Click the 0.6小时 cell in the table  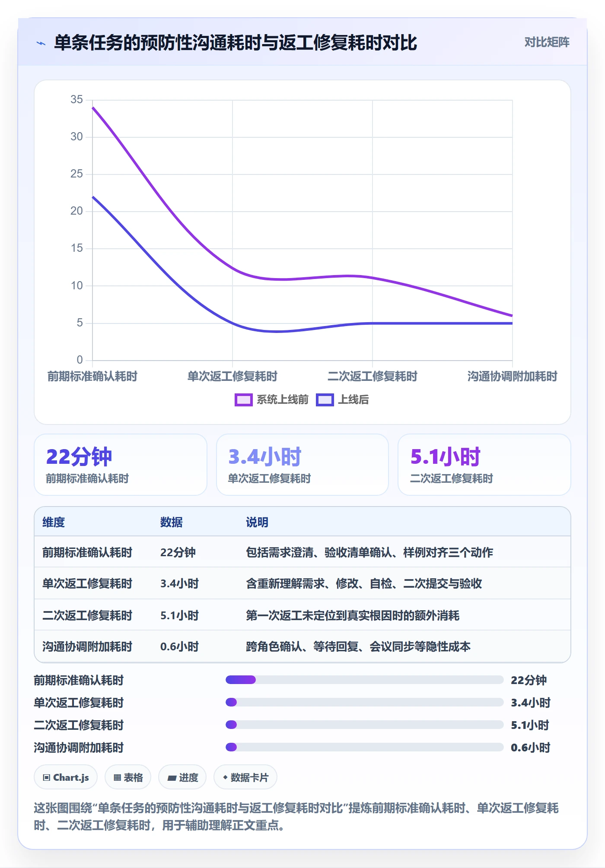click(x=179, y=646)
